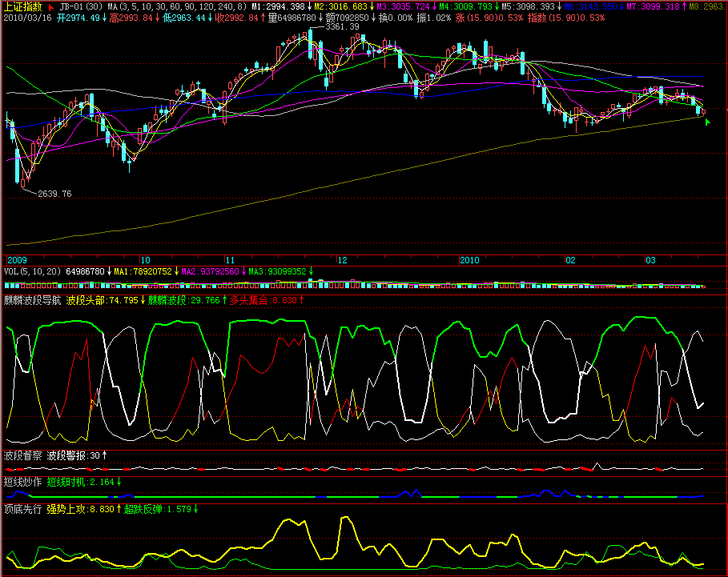Click the green triangle marker at chart right edge

[x=706, y=122]
